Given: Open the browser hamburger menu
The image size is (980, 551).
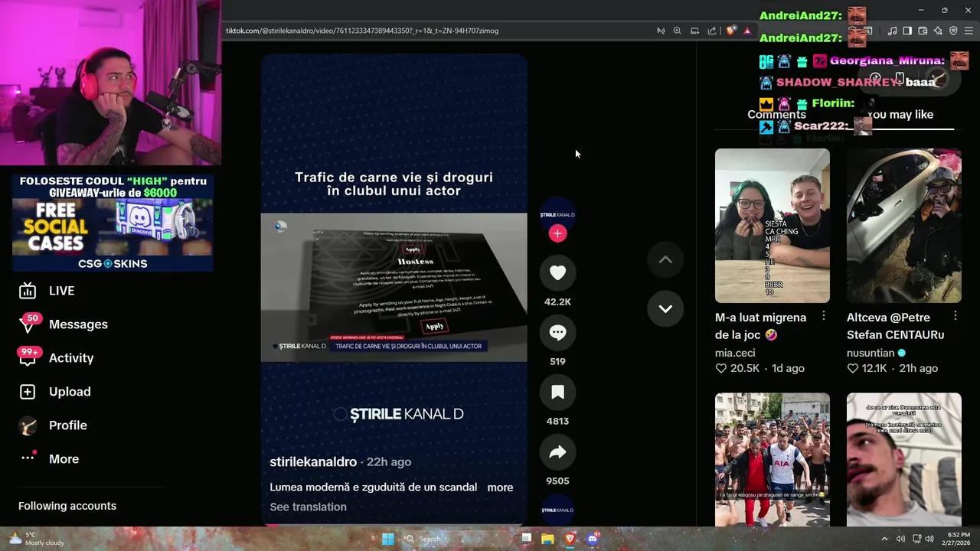Looking at the screenshot, I should [969, 31].
